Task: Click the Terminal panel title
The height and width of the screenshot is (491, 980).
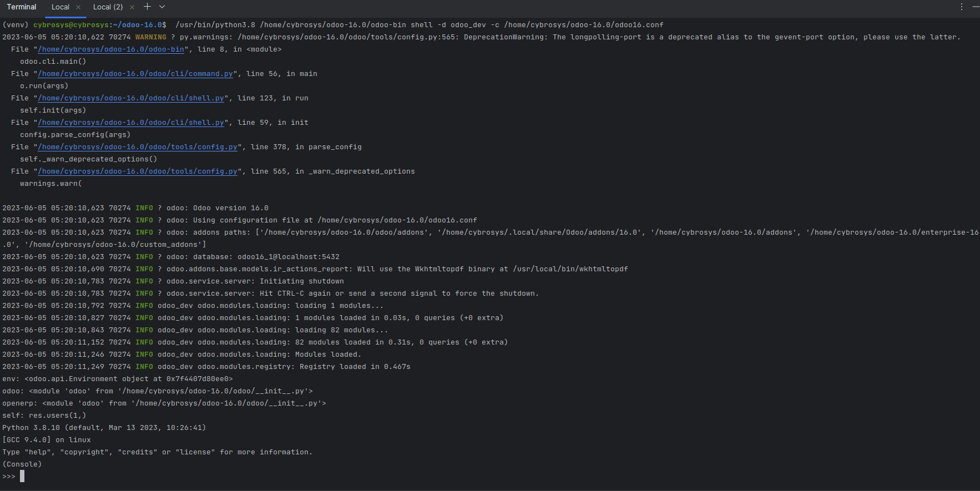Action: pos(22,7)
